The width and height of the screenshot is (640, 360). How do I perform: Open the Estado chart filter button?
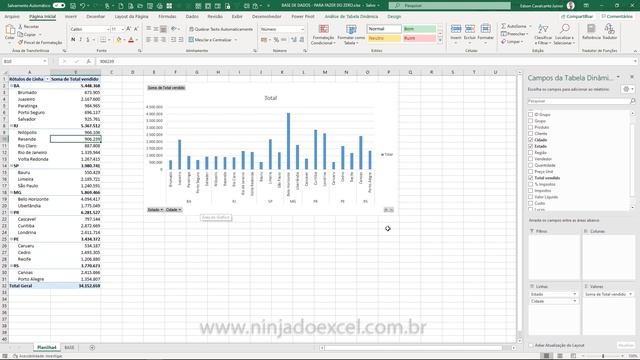click(x=155, y=210)
